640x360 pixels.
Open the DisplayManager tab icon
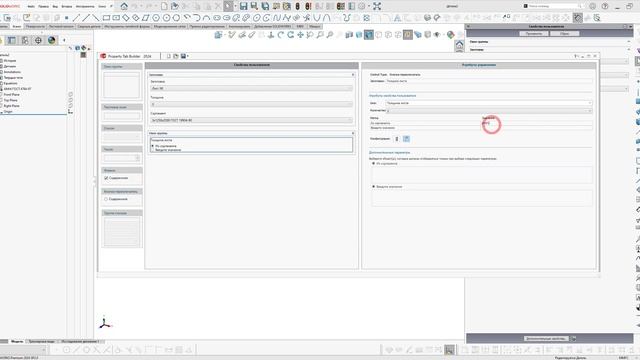51,40
